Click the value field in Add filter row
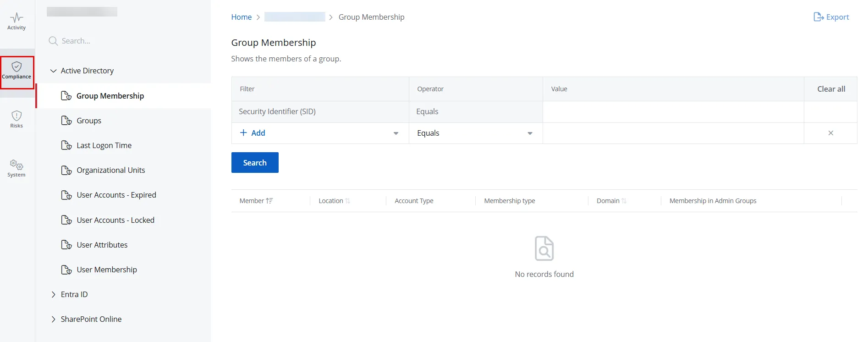Image resolution: width=868 pixels, height=342 pixels. point(673,133)
